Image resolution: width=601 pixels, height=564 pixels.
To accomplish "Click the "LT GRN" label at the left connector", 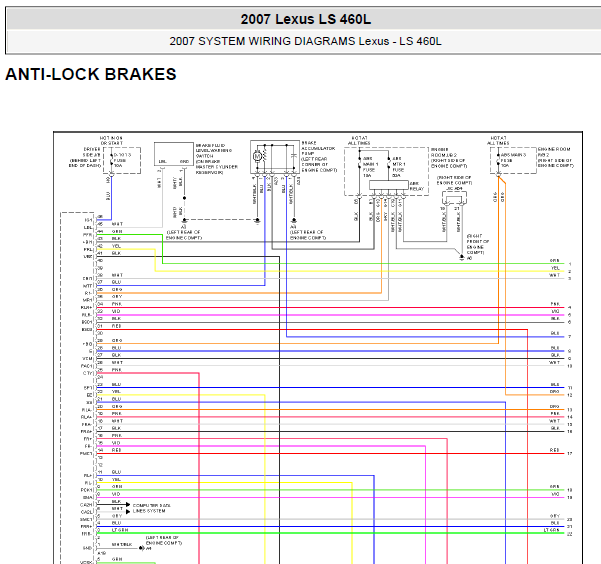I will (120, 530).
